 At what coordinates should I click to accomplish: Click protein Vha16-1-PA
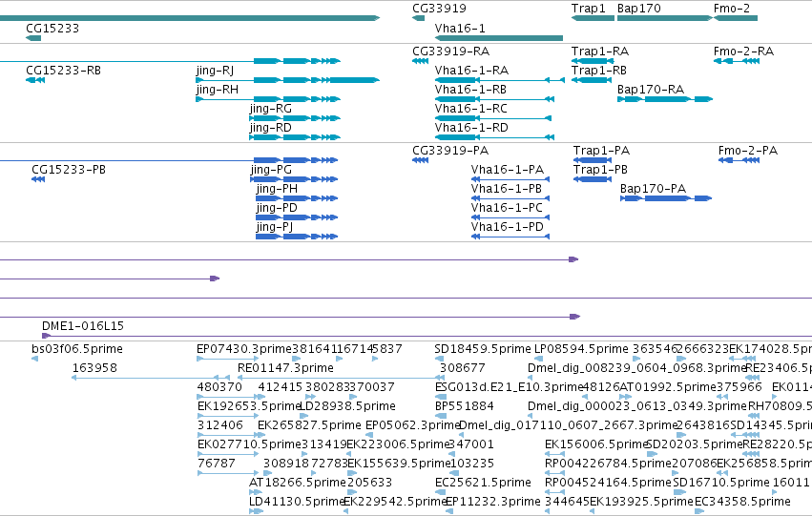click(x=510, y=179)
